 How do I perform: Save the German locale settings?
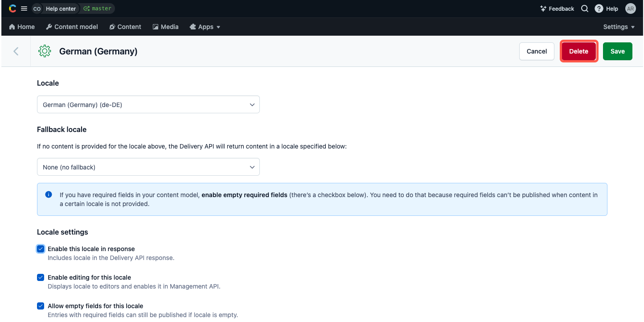tap(617, 51)
